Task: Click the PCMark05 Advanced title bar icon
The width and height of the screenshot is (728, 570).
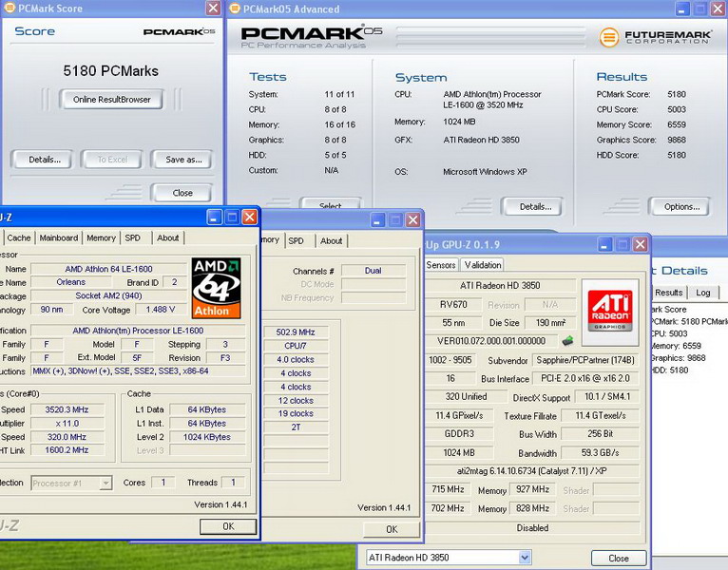Action: click(x=236, y=9)
